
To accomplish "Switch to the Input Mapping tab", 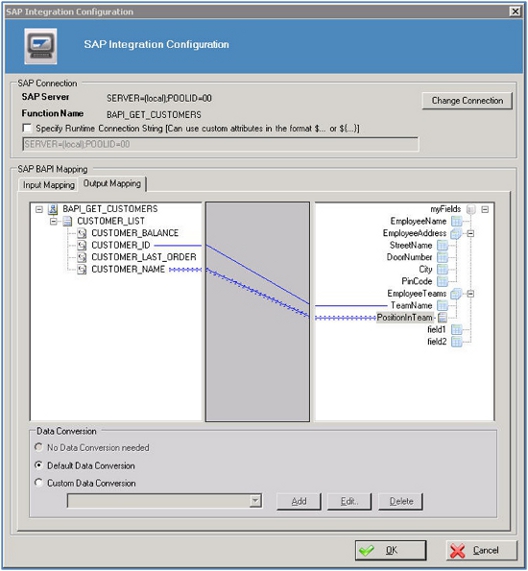I will point(48,185).
